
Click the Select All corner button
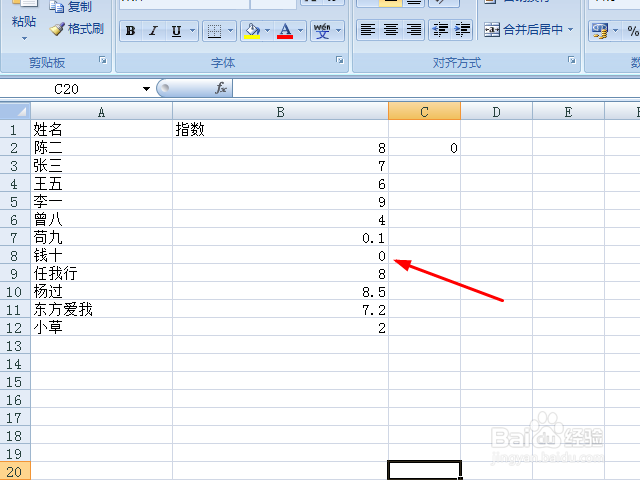click(x=15, y=111)
